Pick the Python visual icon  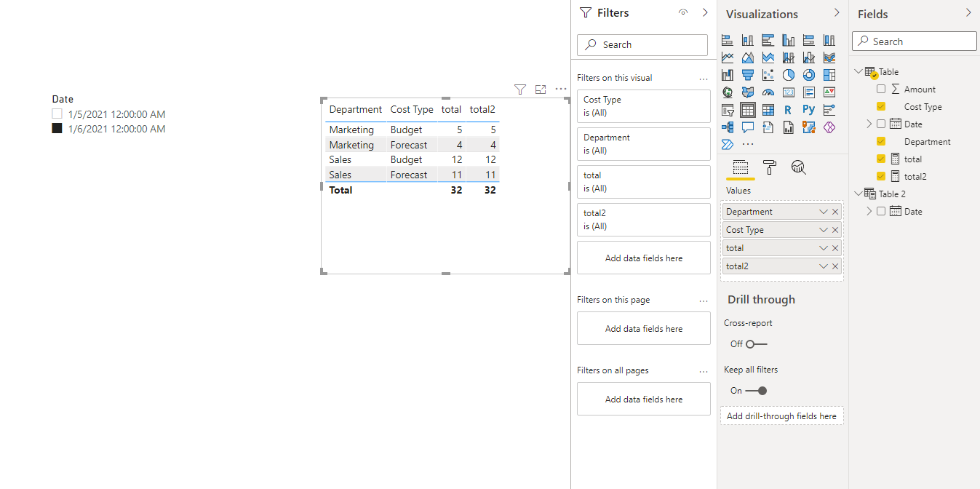coord(809,110)
